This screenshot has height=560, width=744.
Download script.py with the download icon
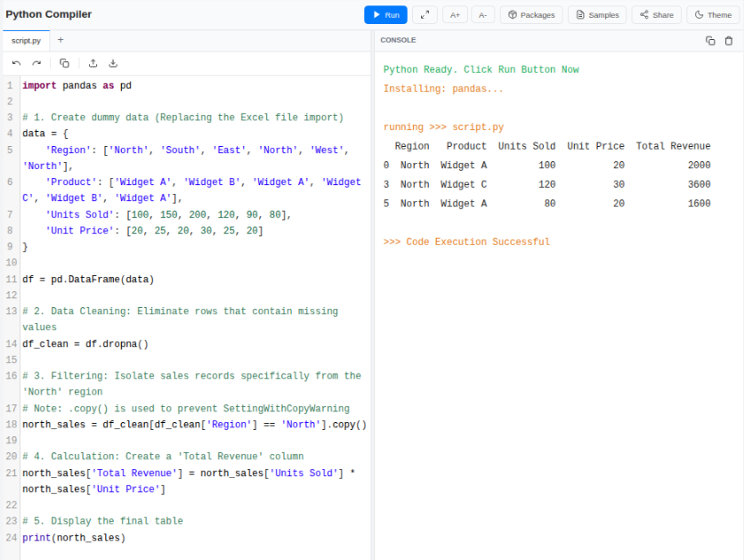[112, 63]
